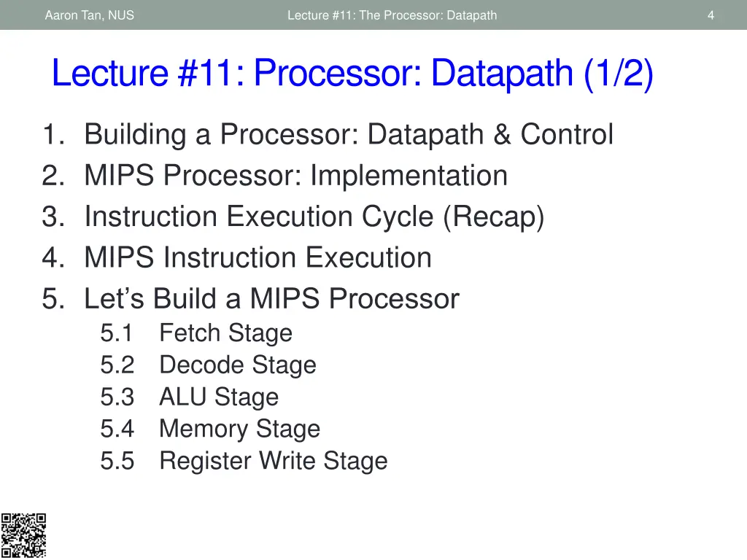Click the "Register Write Stage" sub-item
The height and width of the screenshot is (560, 747).
pyautogui.click(x=273, y=461)
